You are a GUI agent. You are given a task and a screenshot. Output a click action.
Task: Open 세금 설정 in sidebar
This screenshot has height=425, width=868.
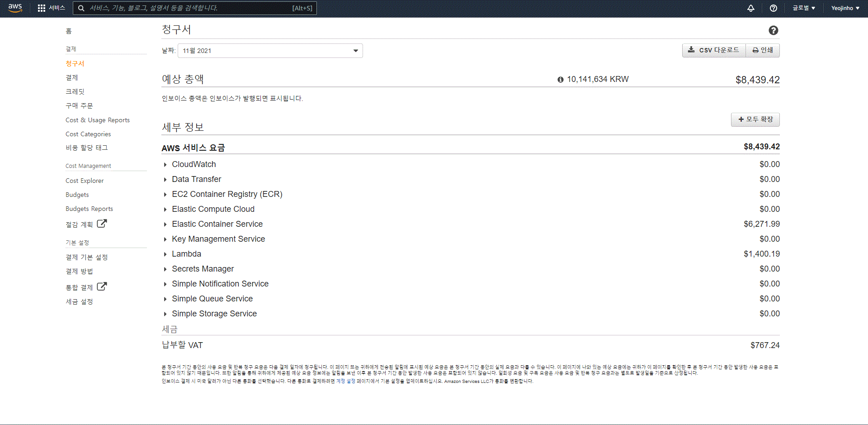click(x=79, y=301)
